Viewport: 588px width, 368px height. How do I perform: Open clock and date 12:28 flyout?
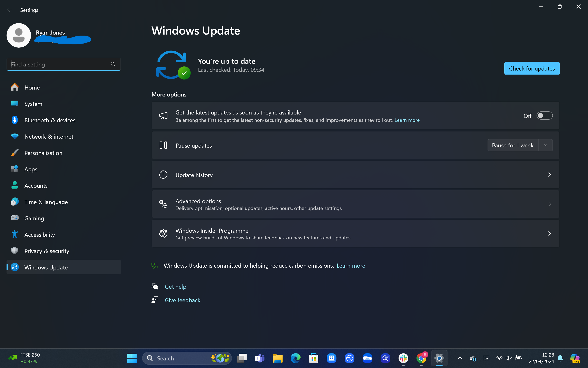click(x=541, y=358)
